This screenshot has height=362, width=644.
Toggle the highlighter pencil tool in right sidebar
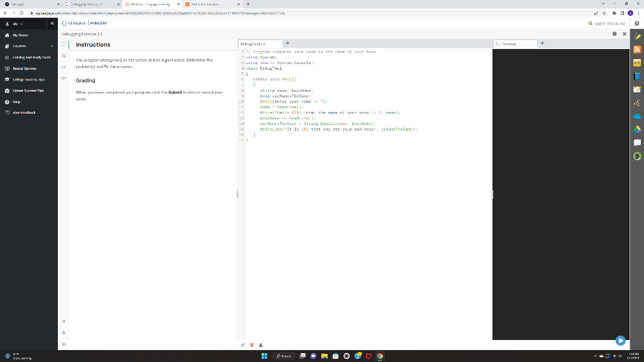pos(637,36)
